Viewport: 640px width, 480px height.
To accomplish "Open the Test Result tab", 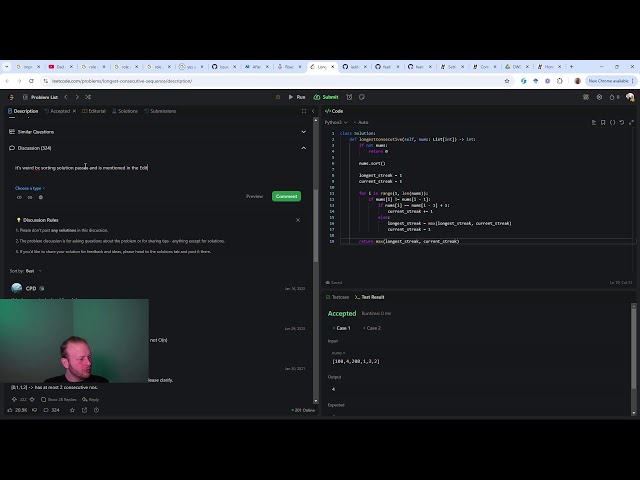I will tap(370, 297).
